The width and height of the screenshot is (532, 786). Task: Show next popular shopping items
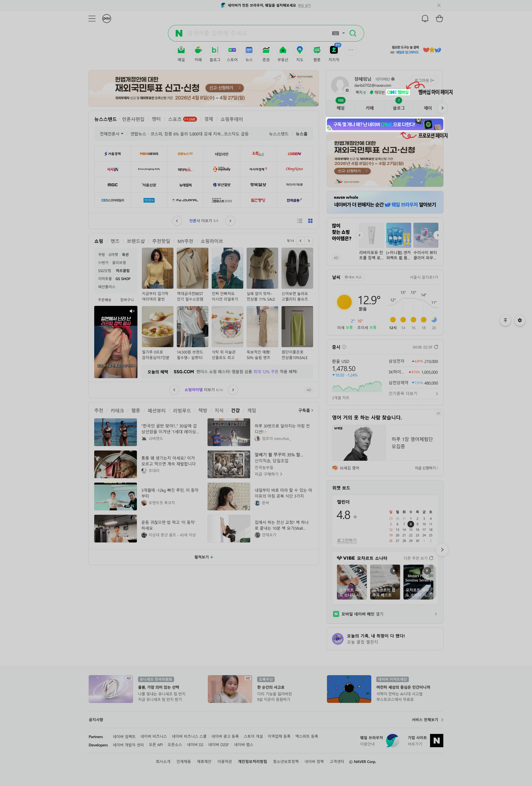pyautogui.click(x=438, y=235)
